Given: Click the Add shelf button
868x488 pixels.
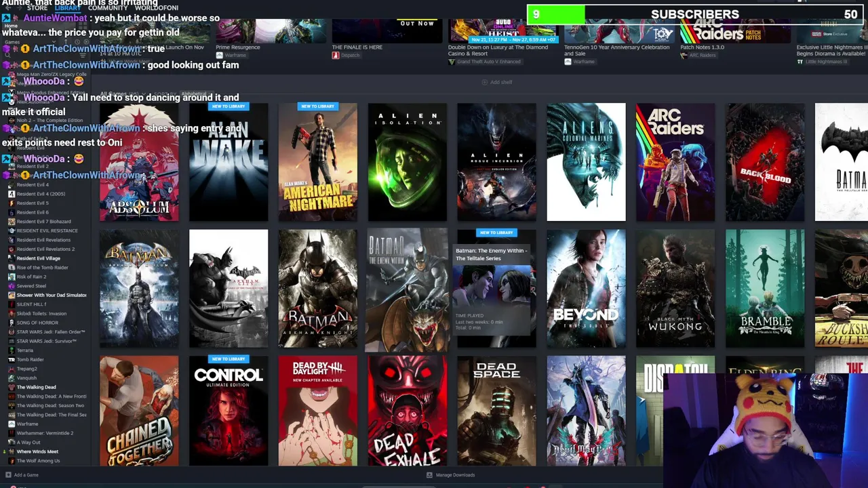Looking at the screenshot, I should [x=497, y=82].
